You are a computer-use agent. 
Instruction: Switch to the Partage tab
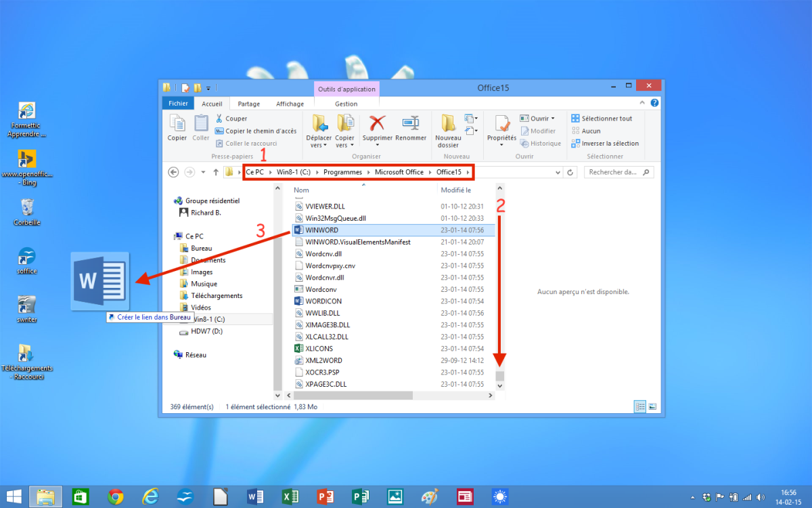[248, 104]
